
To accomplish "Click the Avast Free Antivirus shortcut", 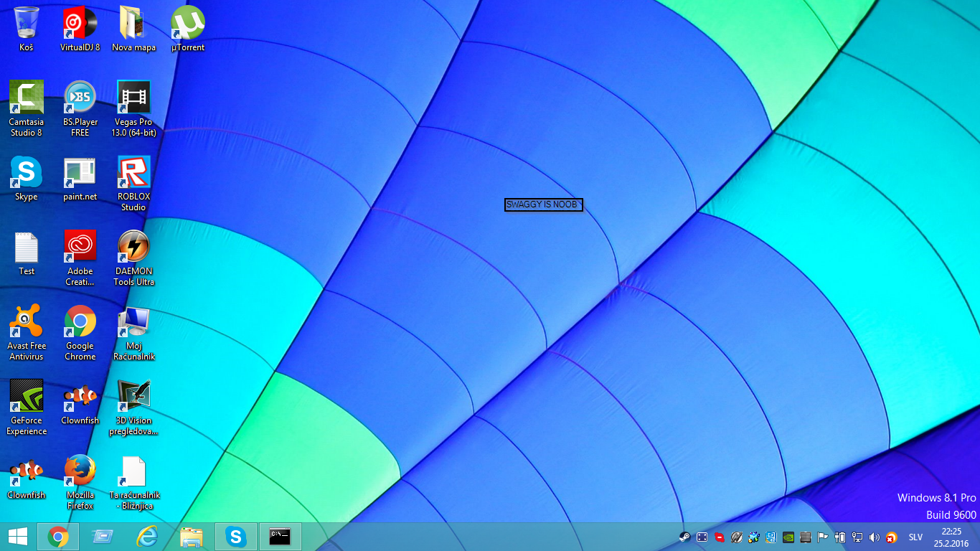I will [x=27, y=321].
